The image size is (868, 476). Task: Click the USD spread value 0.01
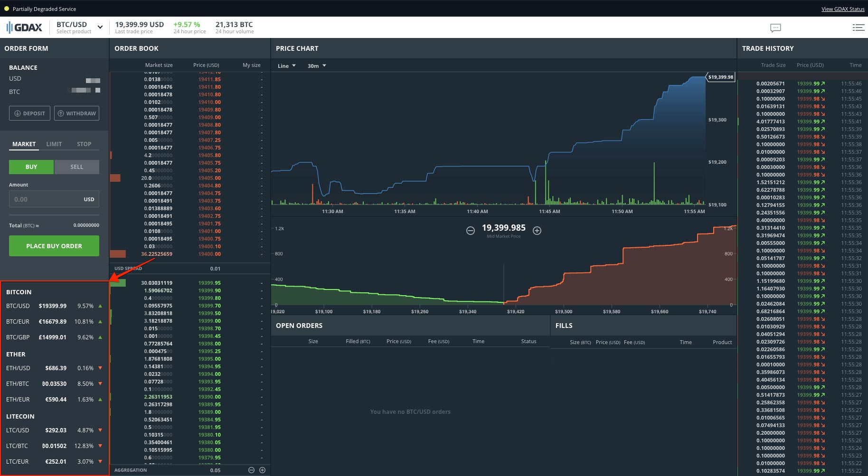[x=215, y=269]
